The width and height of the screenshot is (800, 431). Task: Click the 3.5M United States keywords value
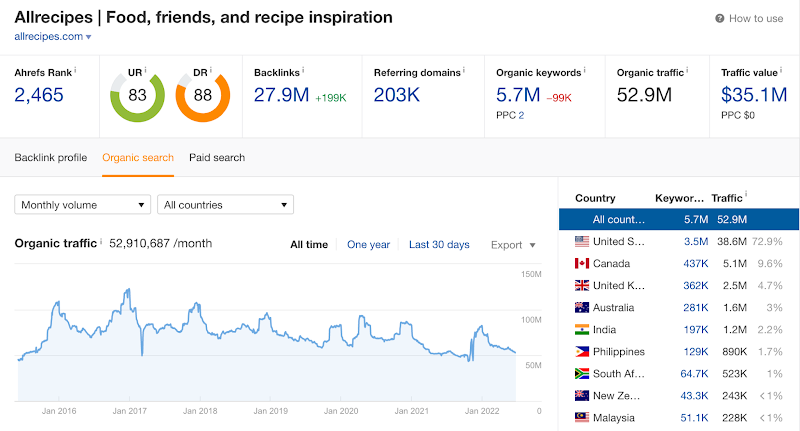pyautogui.click(x=696, y=241)
